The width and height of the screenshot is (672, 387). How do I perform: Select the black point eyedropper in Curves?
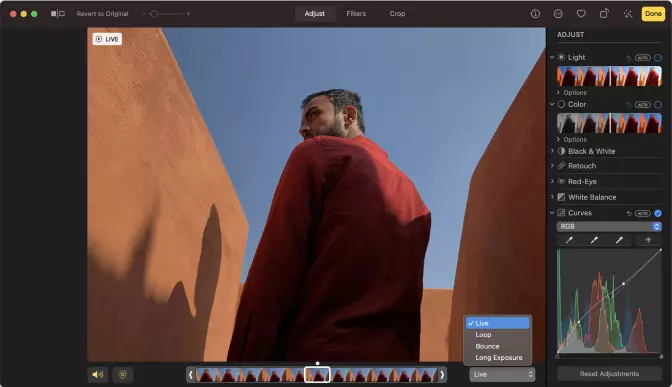click(x=569, y=240)
